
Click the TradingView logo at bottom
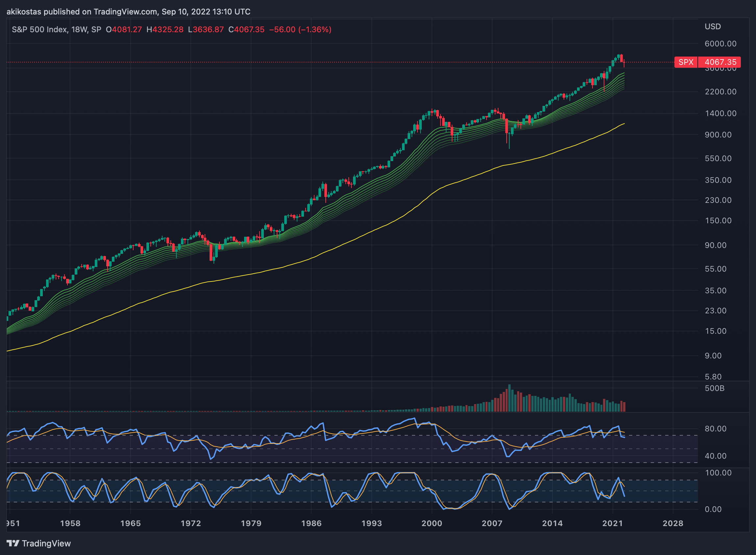click(39, 543)
